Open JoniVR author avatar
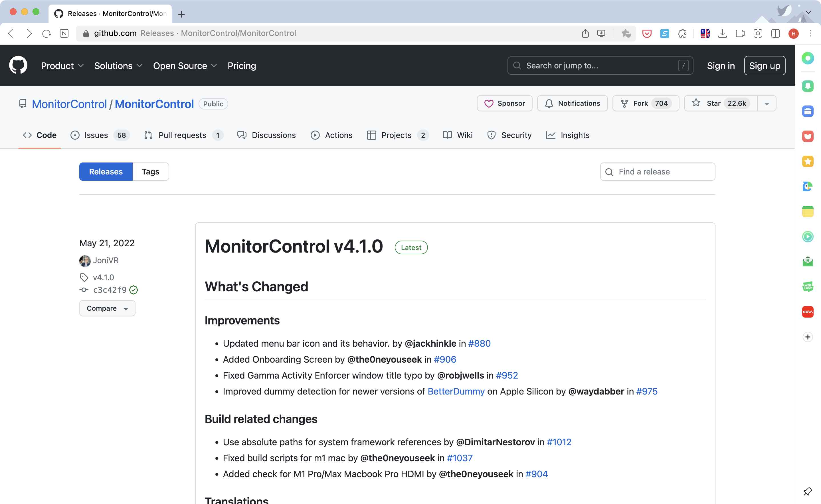This screenshot has height=504, width=821. [x=85, y=261]
